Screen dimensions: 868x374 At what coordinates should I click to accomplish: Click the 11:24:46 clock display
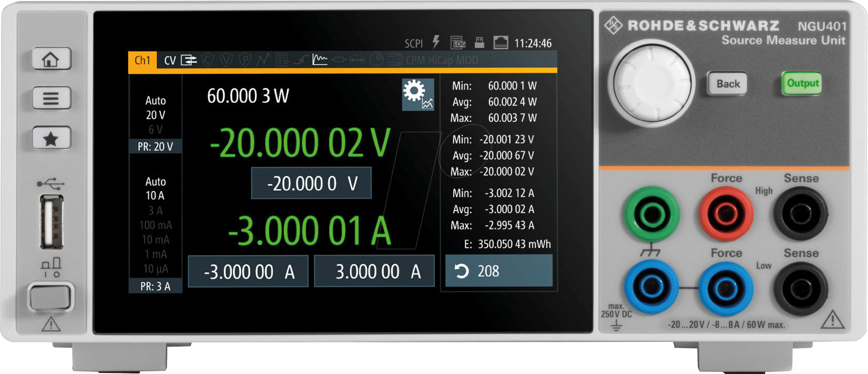(x=533, y=43)
